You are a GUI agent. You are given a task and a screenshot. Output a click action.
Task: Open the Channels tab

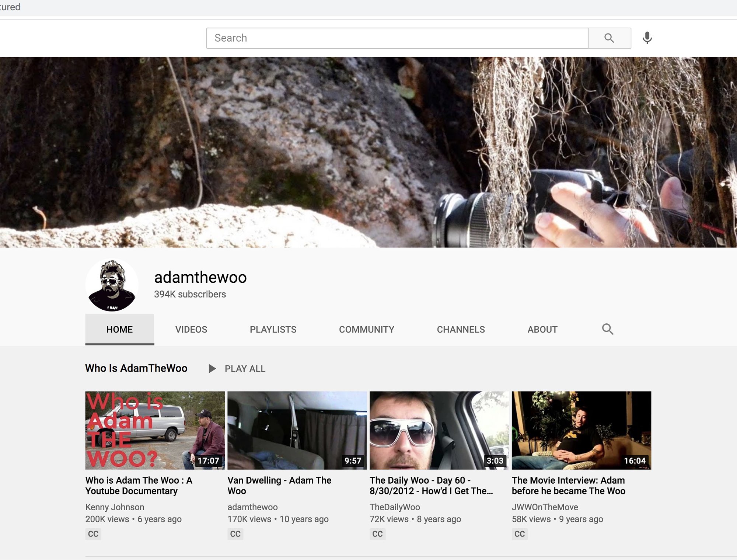(x=461, y=330)
